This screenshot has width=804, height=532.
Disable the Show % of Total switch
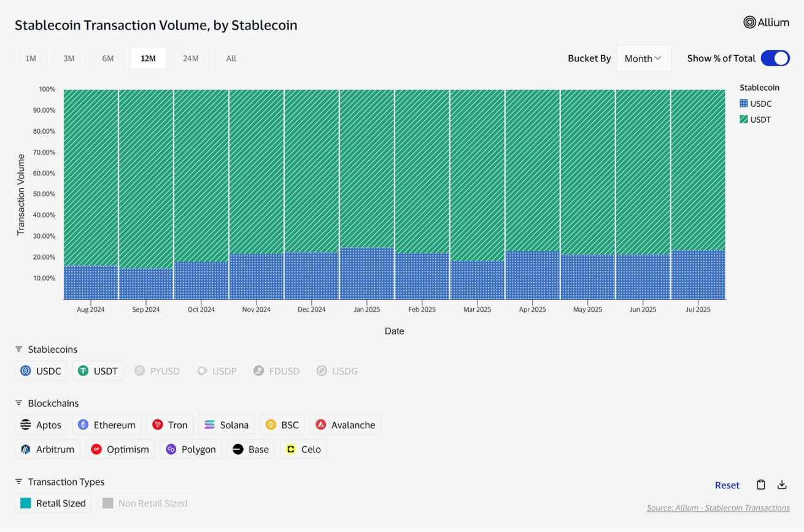(775, 58)
